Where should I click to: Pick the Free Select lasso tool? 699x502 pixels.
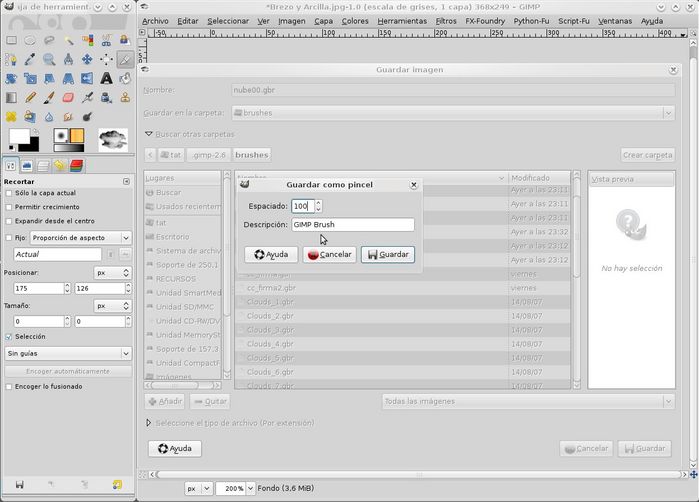(x=49, y=41)
